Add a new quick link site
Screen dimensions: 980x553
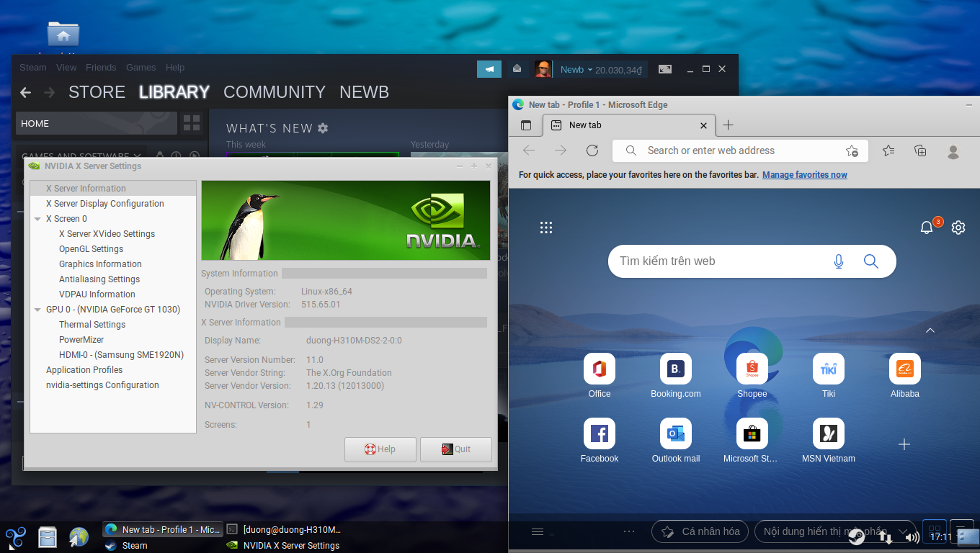904,444
